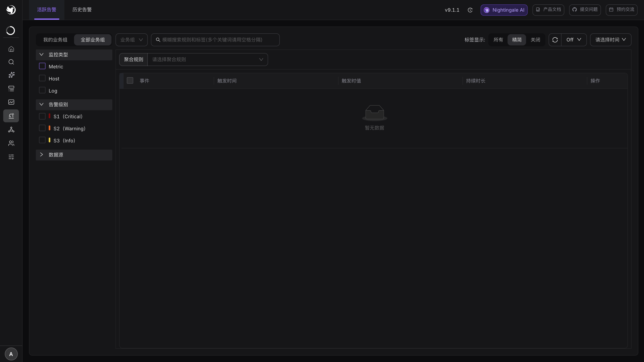The width and height of the screenshot is (644, 362).
Task: Open Nightingale AI assistant
Action: coord(504,10)
